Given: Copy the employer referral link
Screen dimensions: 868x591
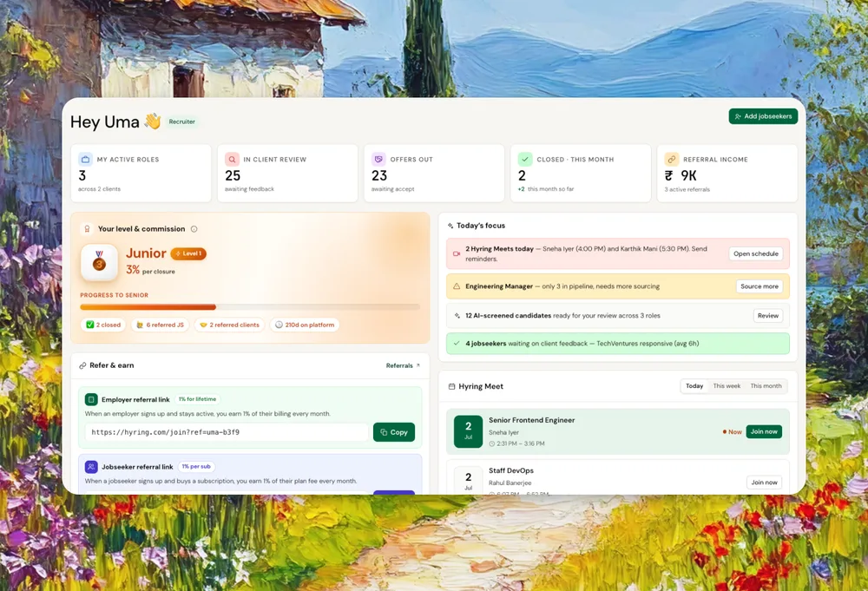Looking at the screenshot, I should pyautogui.click(x=393, y=432).
